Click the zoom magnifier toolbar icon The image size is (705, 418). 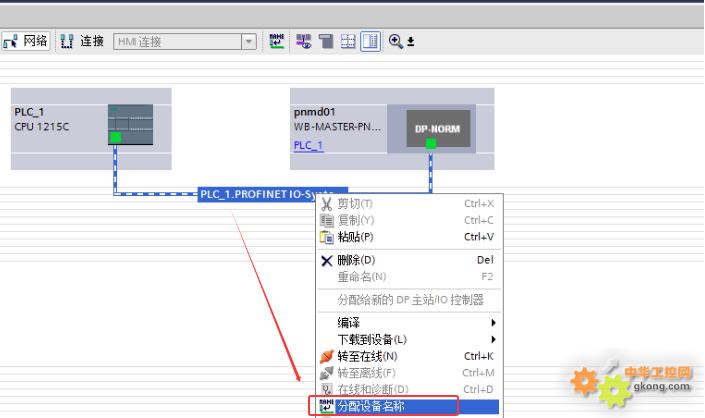tap(395, 41)
